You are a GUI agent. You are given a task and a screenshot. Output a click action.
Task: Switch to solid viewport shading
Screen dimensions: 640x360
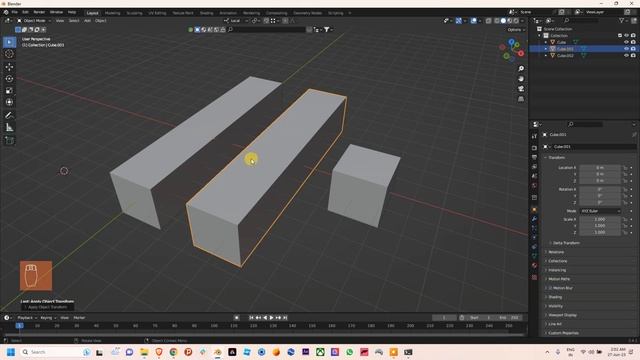(503, 21)
